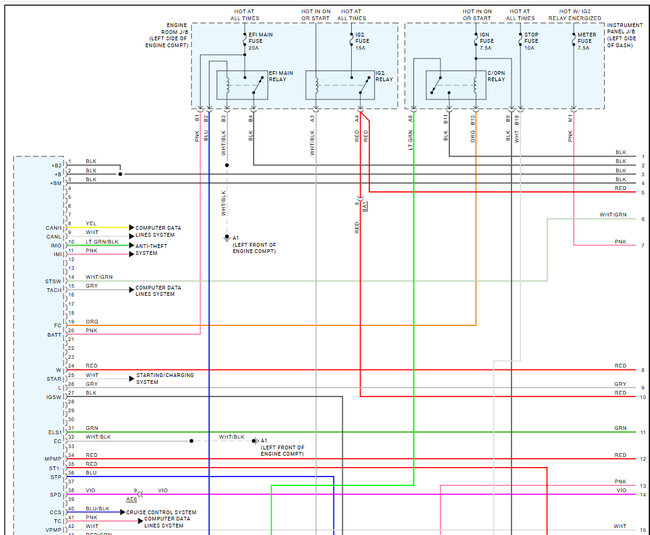This screenshot has width=650, height=535.
Task: Select the IG2 RELAY box
Action: pos(340,85)
